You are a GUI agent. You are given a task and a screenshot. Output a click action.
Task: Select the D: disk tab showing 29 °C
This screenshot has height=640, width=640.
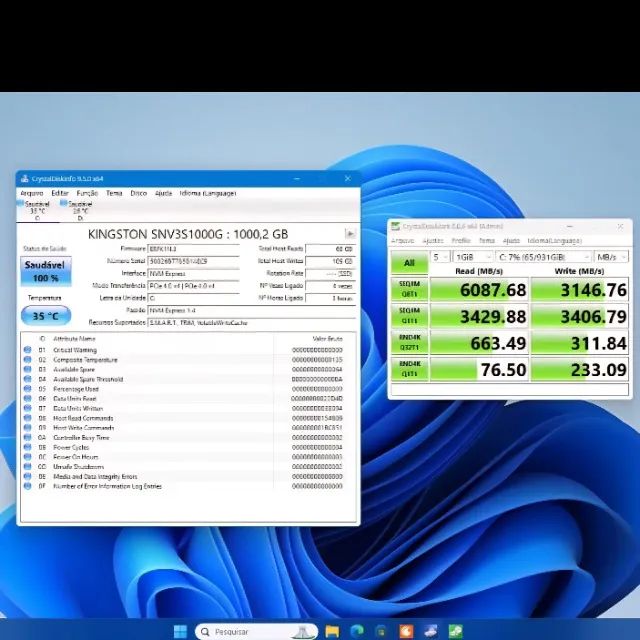point(80,211)
